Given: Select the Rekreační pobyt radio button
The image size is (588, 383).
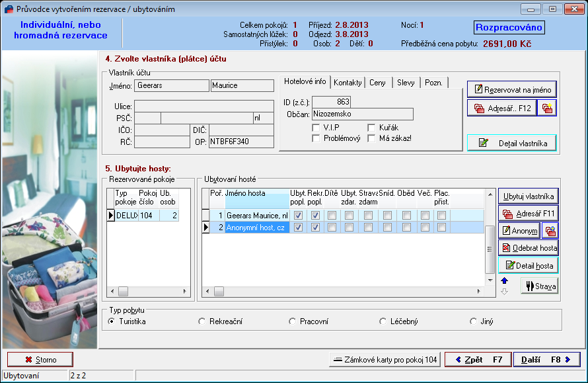Looking at the screenshot, I should [201, 320].
